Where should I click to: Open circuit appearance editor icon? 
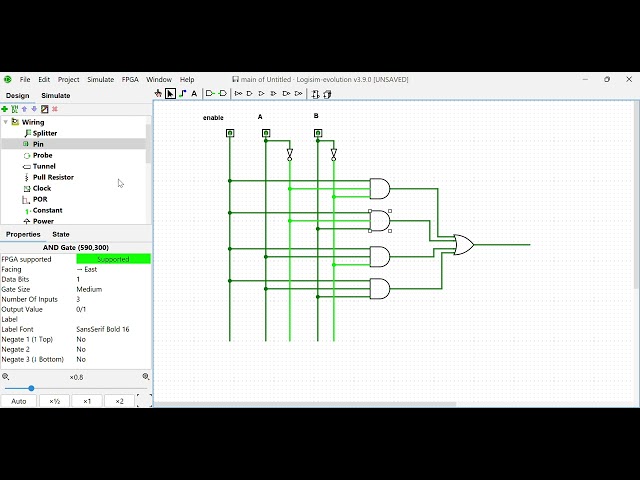pyautogui.click(x=327, y=94)
